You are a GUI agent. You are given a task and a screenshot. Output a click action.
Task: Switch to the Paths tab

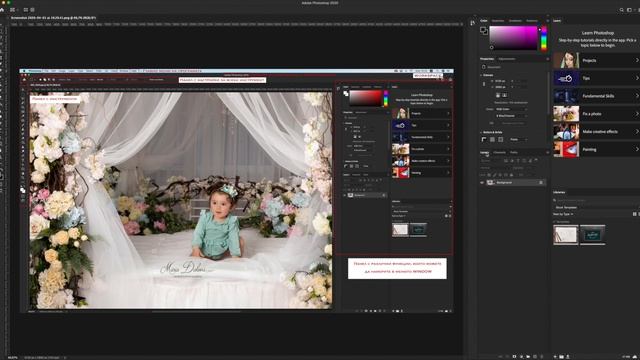(514, 153)
